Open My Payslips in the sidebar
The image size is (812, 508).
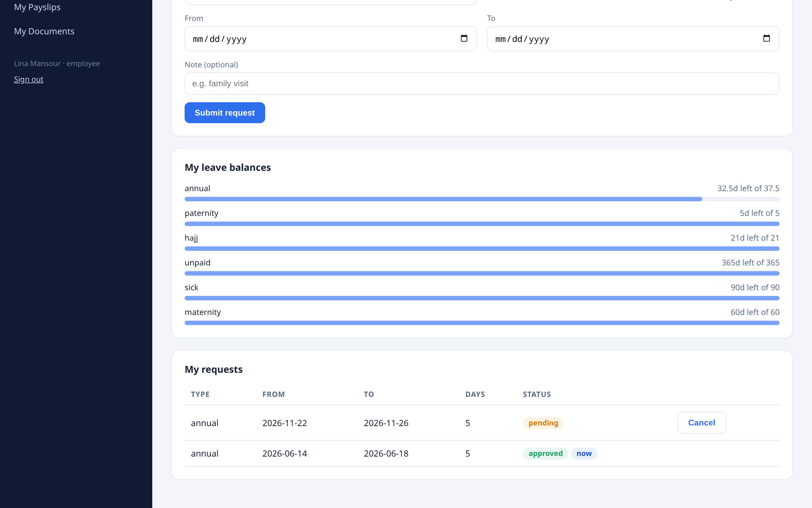[x=37, y=7]
